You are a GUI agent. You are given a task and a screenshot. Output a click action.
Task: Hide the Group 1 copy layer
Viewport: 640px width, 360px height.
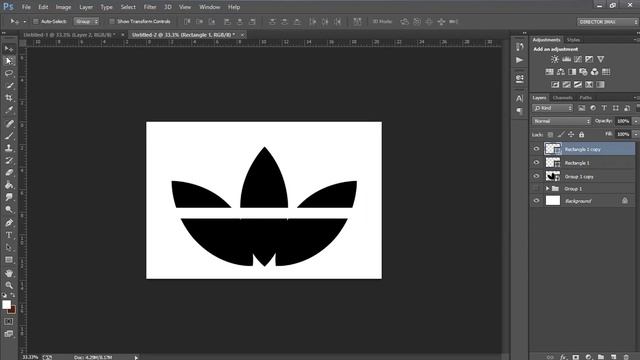pyautogui.click(x=536, y=176)
